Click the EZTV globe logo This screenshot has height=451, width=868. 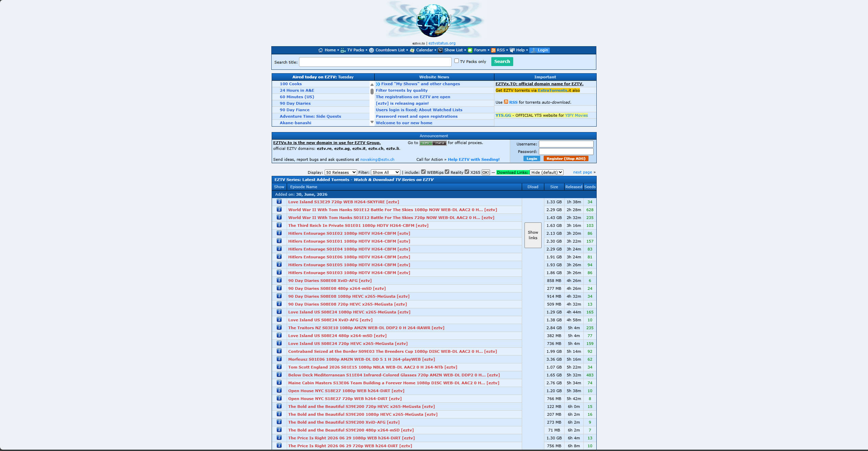tap(433, 21)
